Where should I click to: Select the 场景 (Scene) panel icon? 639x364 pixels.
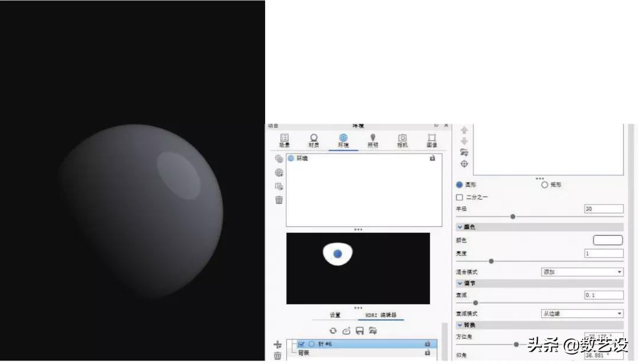pyautogui.click(x=285, y=138)
